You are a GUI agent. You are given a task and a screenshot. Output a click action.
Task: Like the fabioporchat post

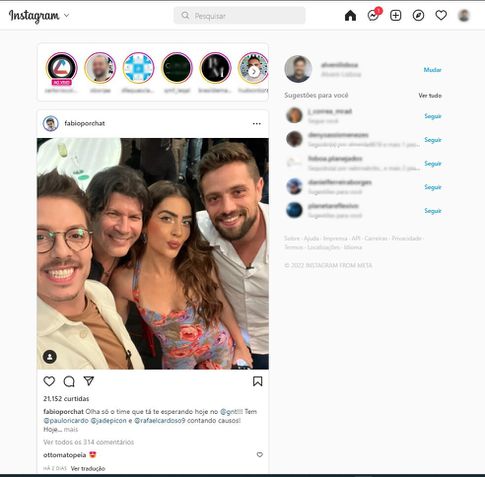(x=49, y=381)
